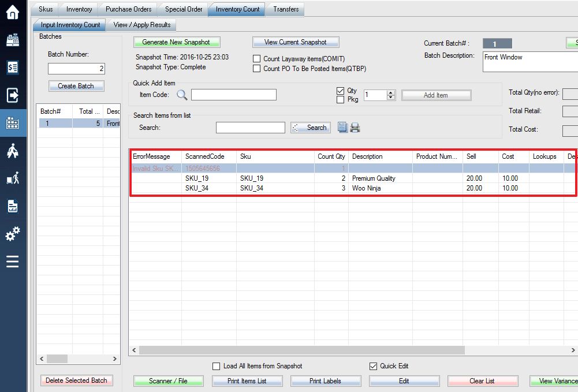Click the printer icon next to Search
This screenshot has width=578, height=392.
pyautogui.click(x=355, y=128)
